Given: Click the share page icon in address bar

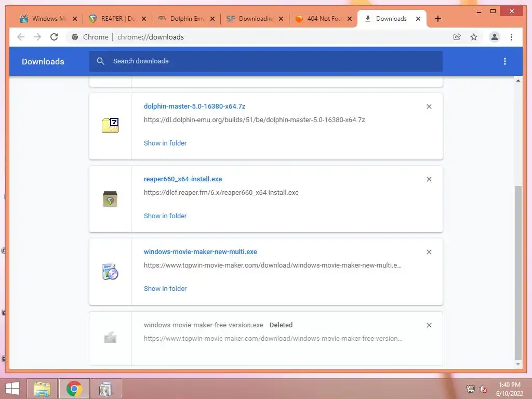Looking at the screenshot, I should (457, 37).
